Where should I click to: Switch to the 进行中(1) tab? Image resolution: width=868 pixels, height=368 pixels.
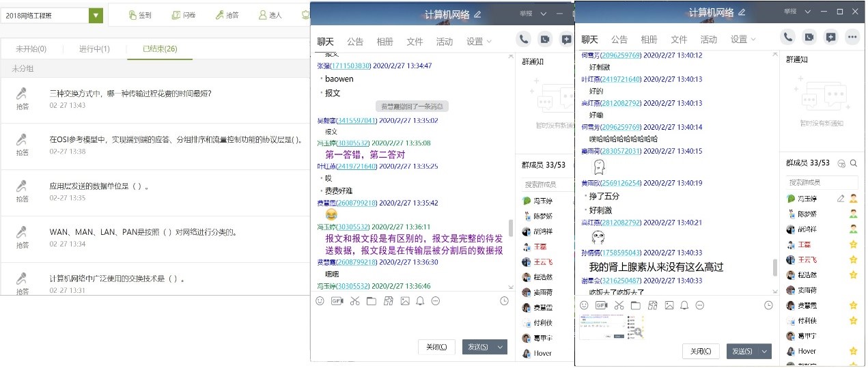pyautogui.click(x=94, y=49)
